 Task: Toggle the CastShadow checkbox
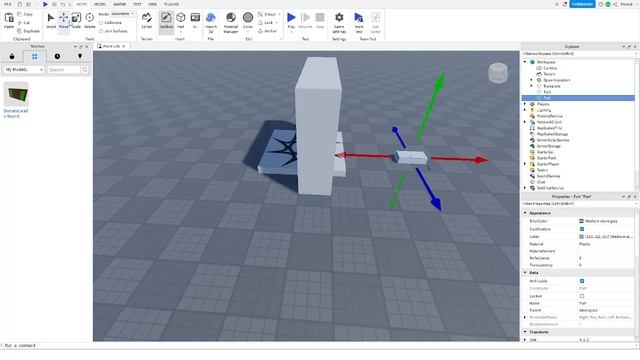[x=582, y=229]
